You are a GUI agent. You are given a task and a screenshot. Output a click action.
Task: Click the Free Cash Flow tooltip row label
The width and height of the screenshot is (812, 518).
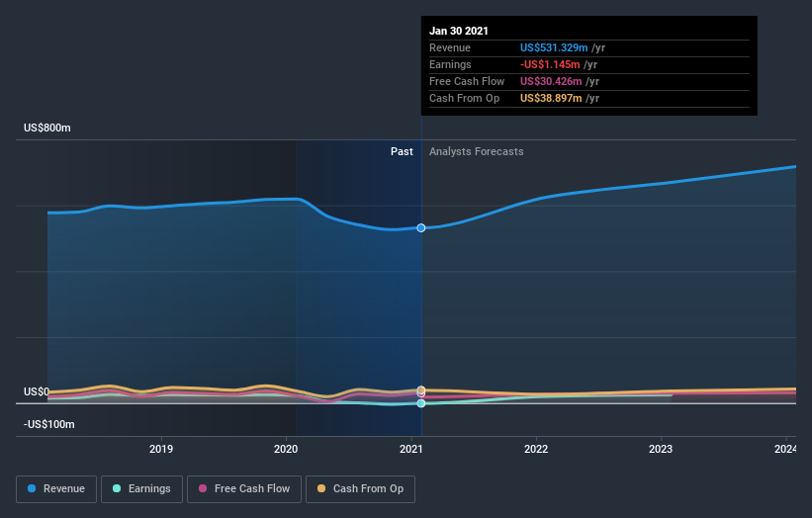tap(467, 81)
